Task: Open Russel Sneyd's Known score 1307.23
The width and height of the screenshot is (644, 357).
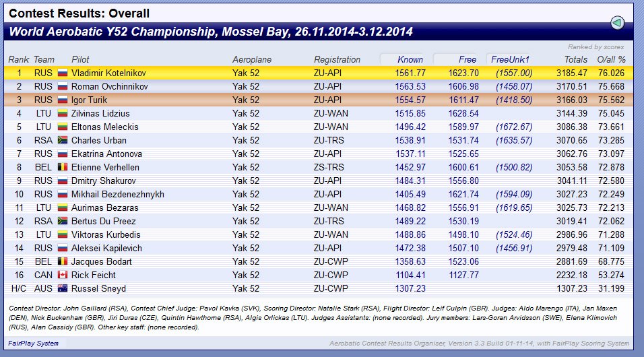Action: 410,289
